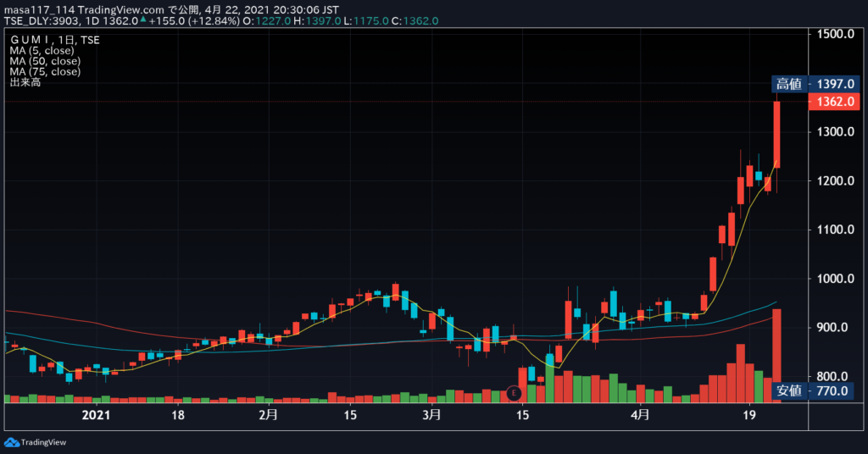Click the tallest red volume bar at right

click(776, 356)
